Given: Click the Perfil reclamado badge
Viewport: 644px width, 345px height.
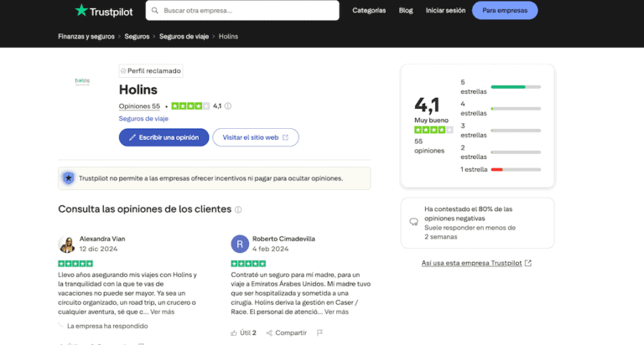Looking at the screenshot, I should point(151,71).
